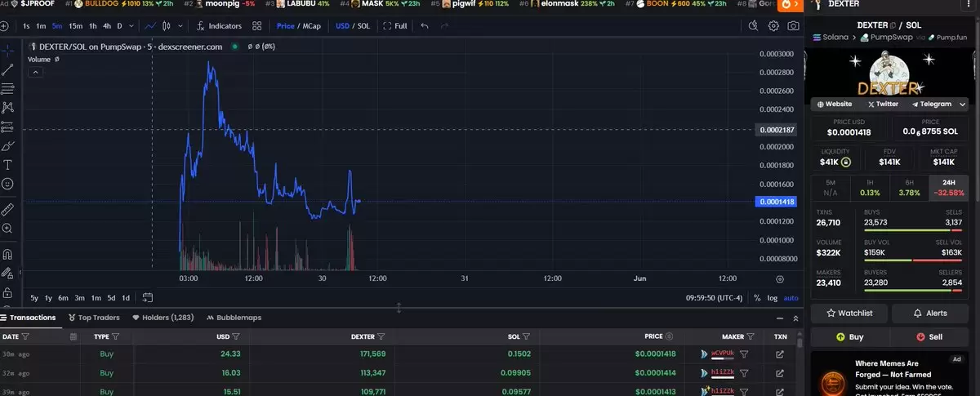The width and height of the screenshot is (980, 396).
Task: Switch chart denomination to SOL
Action: [x=363, y=26]
